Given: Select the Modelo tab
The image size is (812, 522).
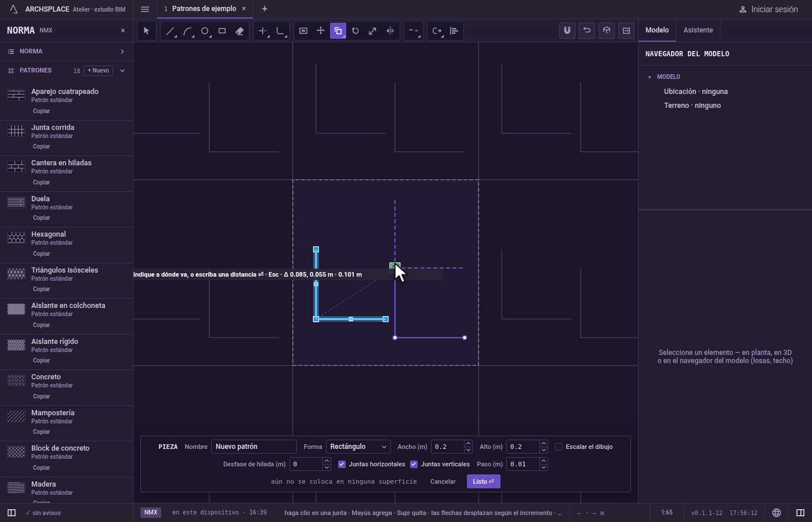Looking at the screenshot, I should 657,30.
